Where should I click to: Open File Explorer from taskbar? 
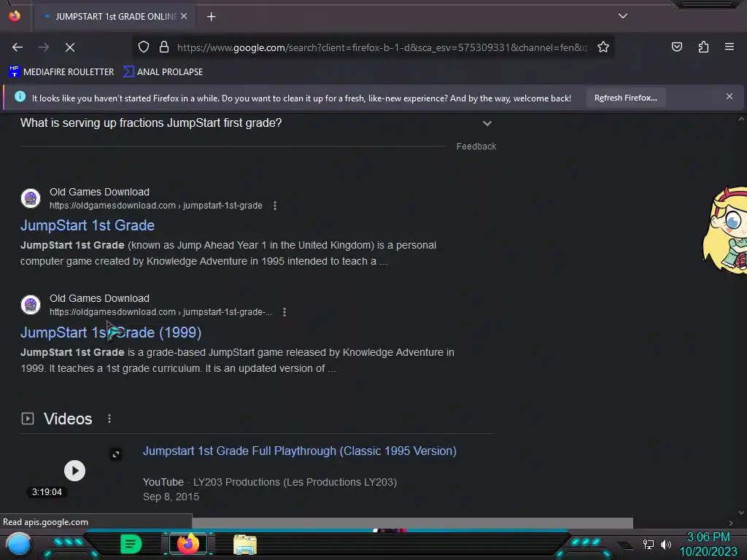click(x=245, y=545)
